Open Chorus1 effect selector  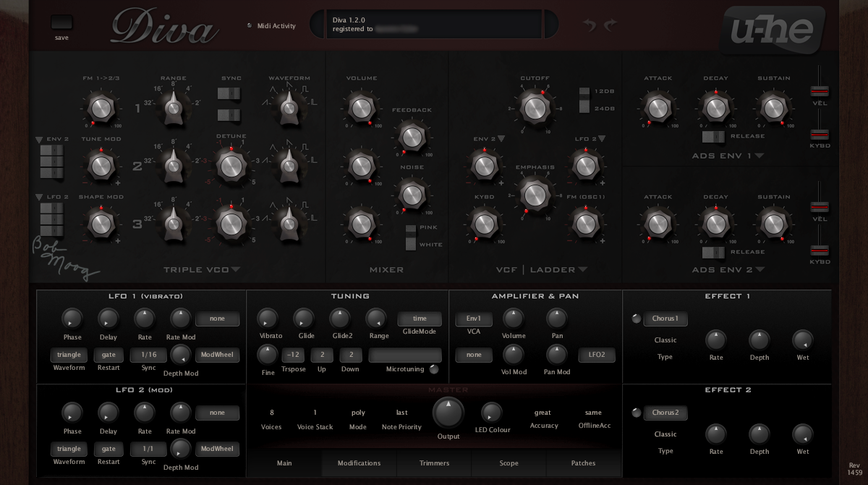click(x=665, y=319)
